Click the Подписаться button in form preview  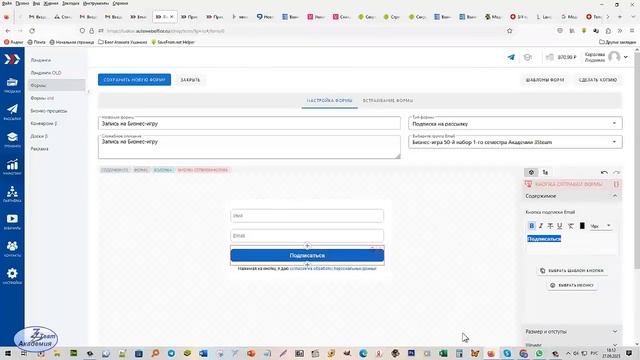(307, 255)
